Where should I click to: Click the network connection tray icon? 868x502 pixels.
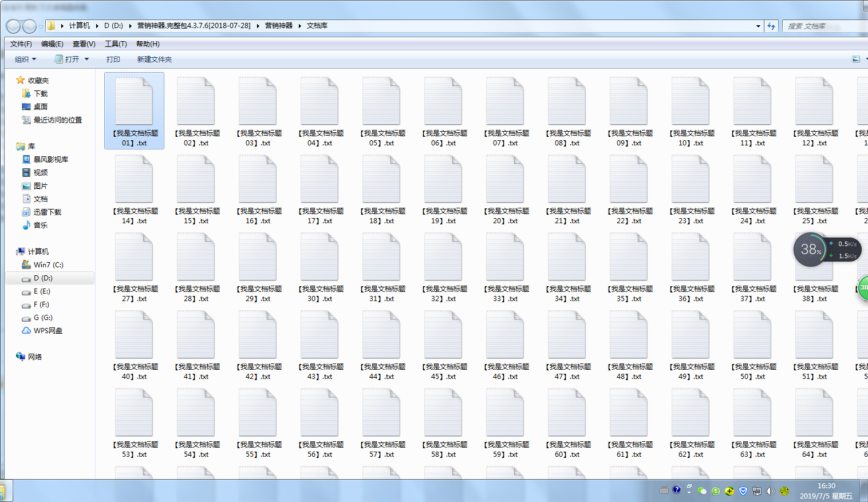[x=757, y=491]
